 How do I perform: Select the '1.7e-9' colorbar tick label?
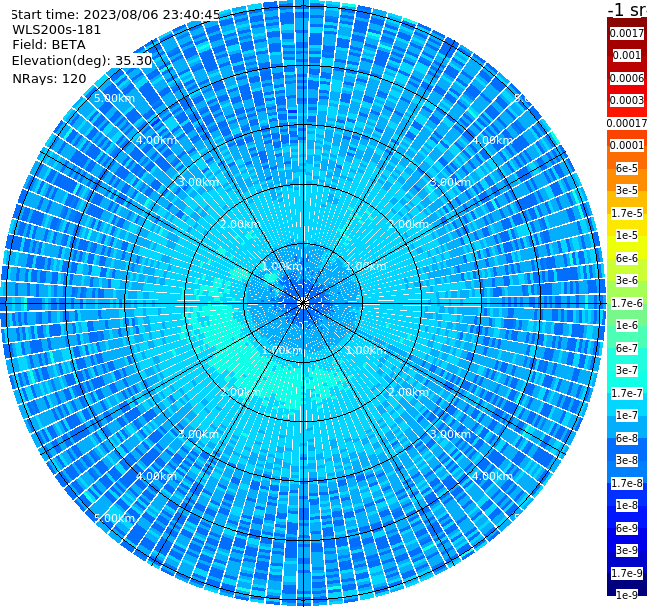(x=627, y=573)
